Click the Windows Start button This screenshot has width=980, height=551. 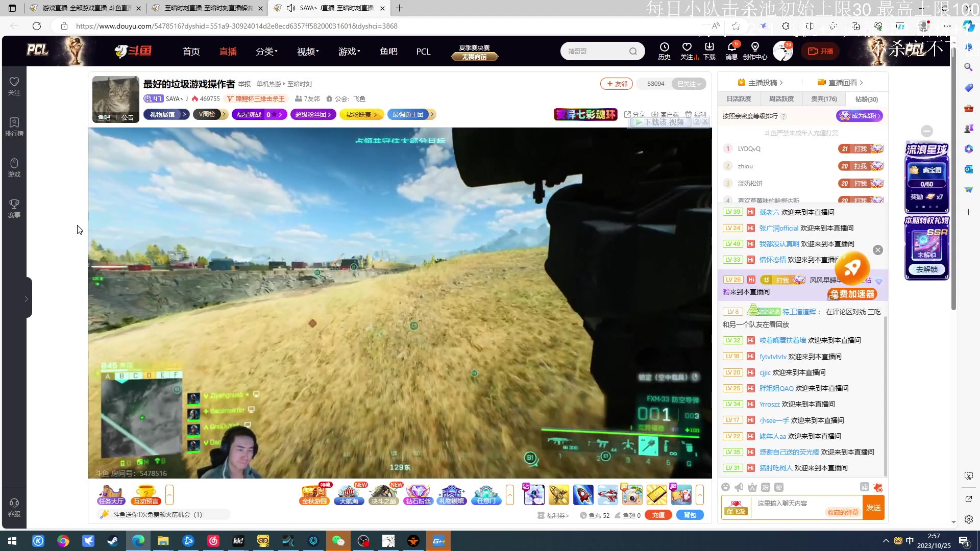click(12, 541)
